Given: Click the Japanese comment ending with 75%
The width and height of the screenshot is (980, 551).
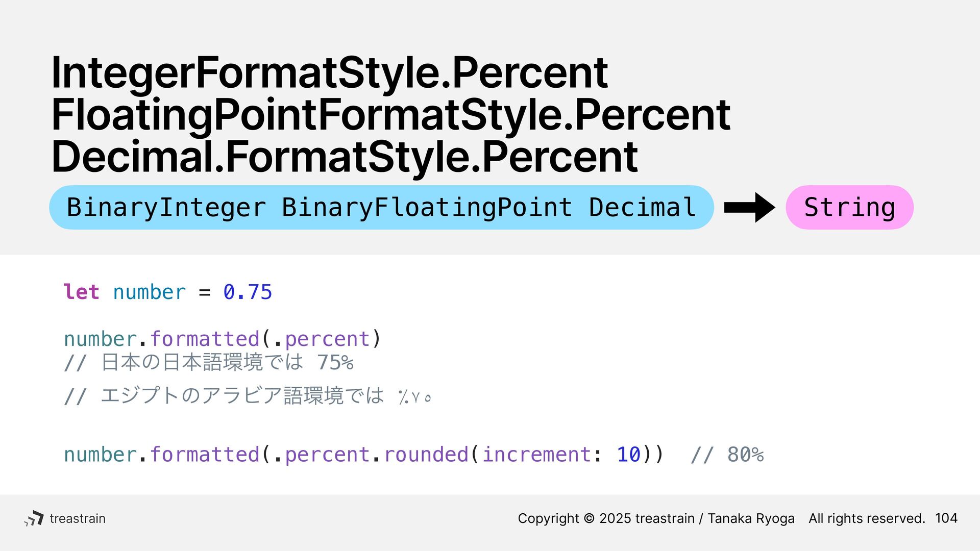Looking at the screenshot, I should pos(209,362).
